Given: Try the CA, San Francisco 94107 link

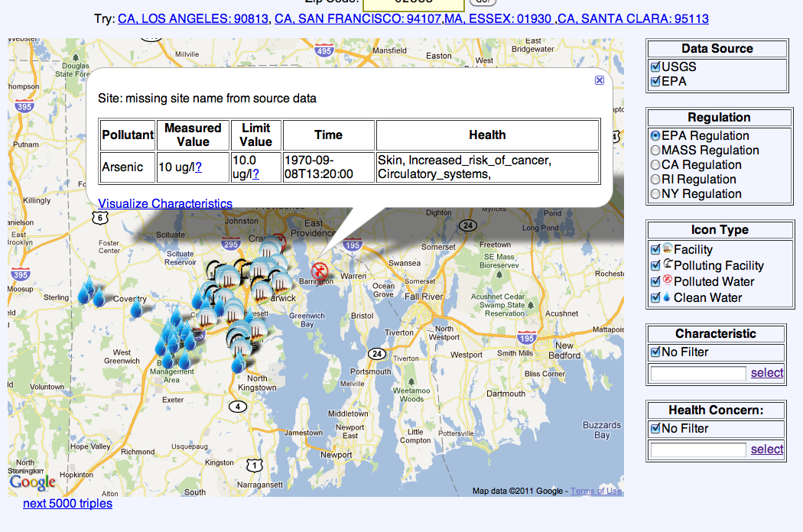Looking at the screenshot, I should point(358,19).
